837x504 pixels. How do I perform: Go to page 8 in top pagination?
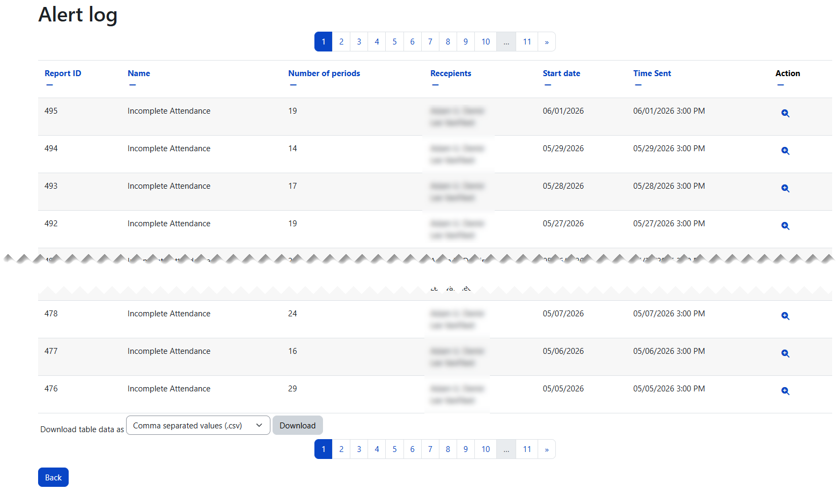click(x=447, y=42)
